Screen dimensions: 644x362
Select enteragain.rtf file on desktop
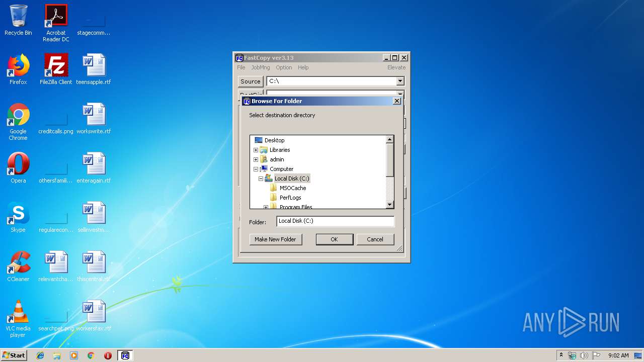click(94, 168)
